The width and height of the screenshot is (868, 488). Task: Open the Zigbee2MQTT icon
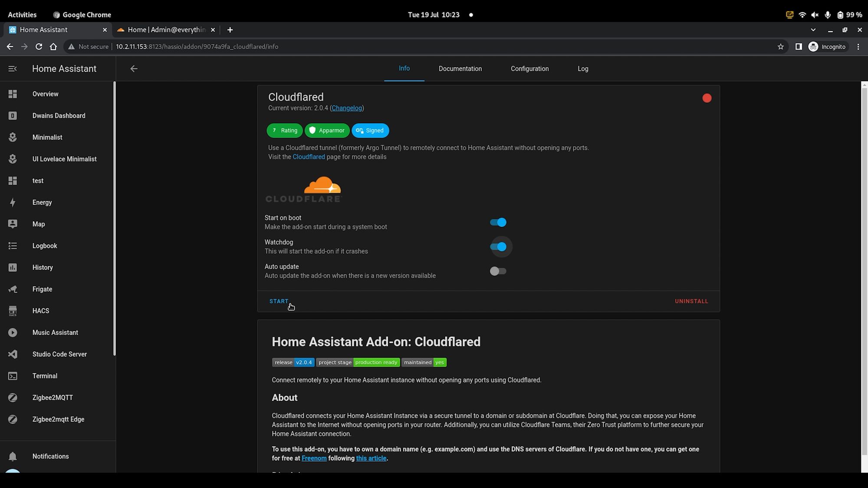point(13,398)
